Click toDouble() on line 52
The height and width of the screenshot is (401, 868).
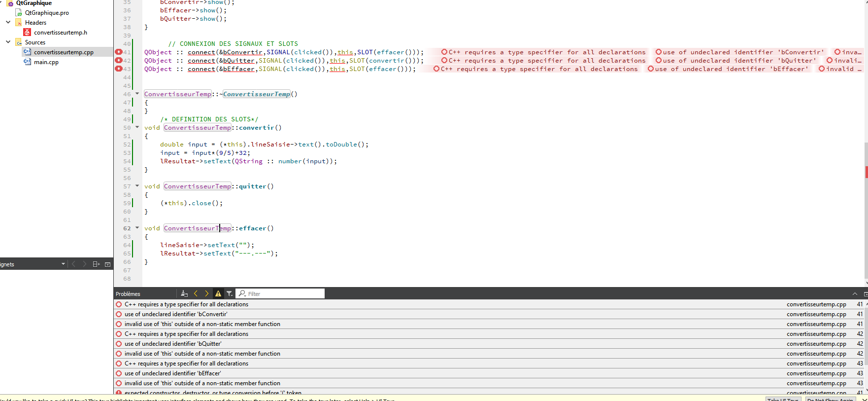point(345,145)
